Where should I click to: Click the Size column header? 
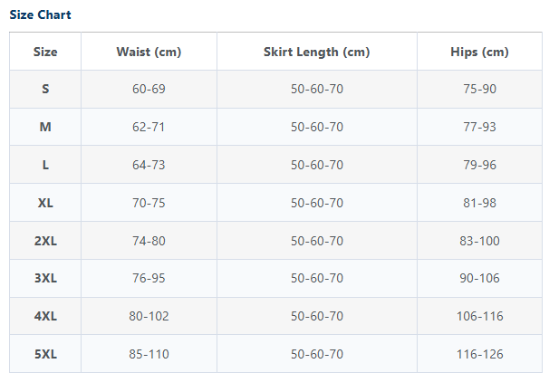coord(45,52)
